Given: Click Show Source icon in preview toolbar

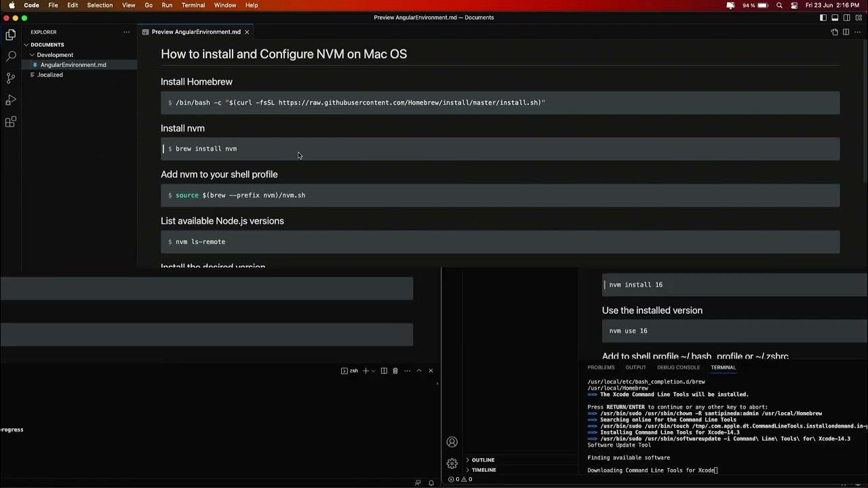Looking at the screenshot, I should 835,32.
